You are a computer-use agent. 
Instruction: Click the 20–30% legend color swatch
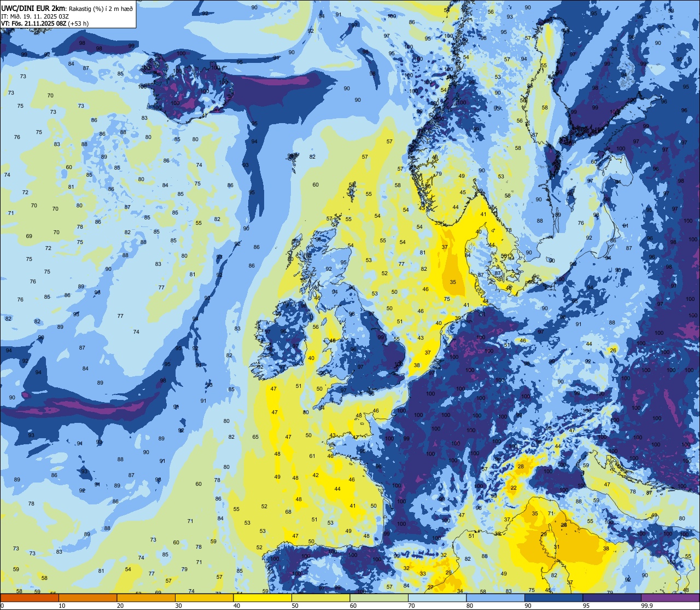[x=146, y=597]
